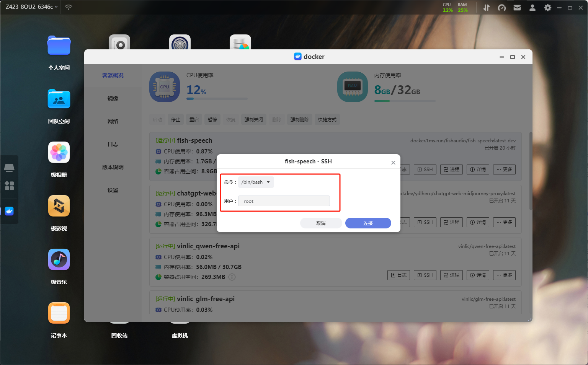Screen dimensions: 588x365
Task: Click the 连接 connect button
Action: coord(368,223)
